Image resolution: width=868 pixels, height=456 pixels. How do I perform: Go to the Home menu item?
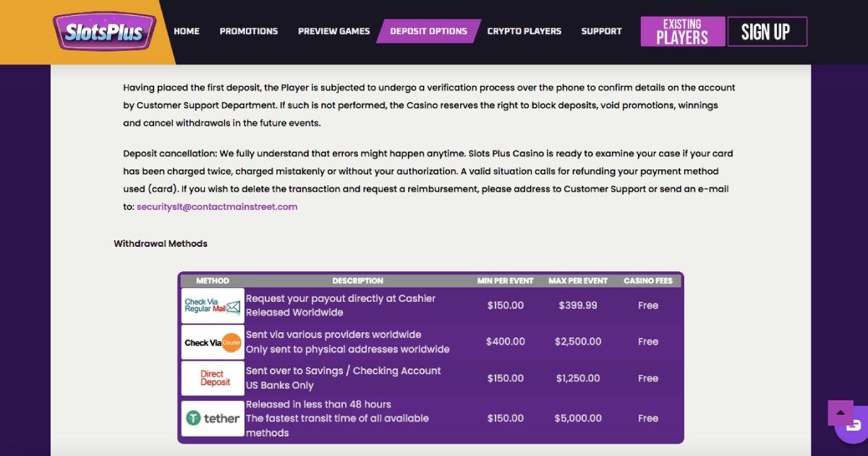187,31
